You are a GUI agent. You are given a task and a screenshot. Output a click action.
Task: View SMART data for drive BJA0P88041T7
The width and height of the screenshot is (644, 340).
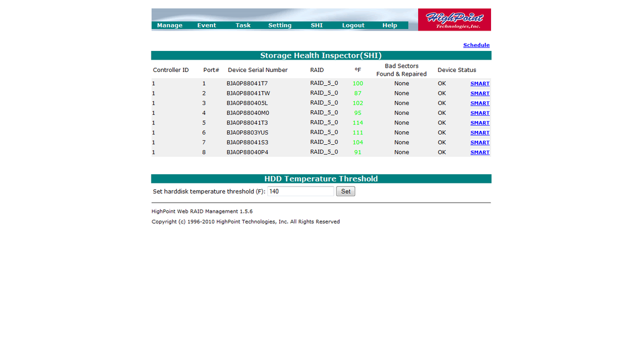tap(480, 83)
